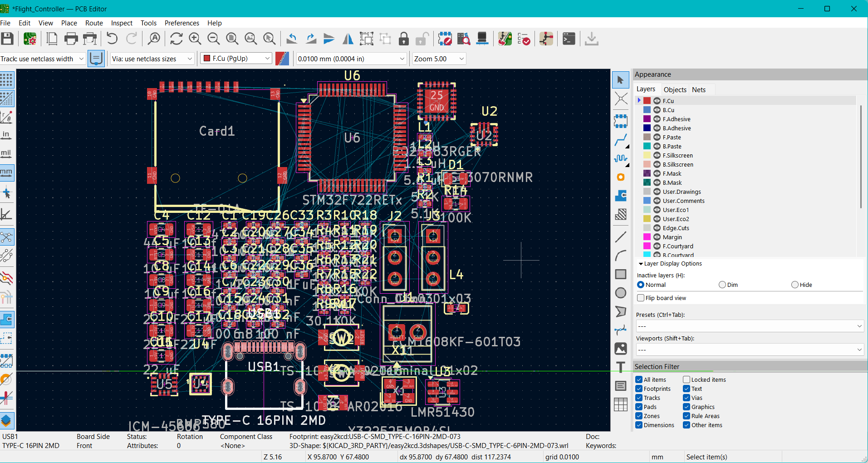Screen dimensions: 868x463
Task: Open the Zoom 5.00 dropdown
Action: pos(439,59)
